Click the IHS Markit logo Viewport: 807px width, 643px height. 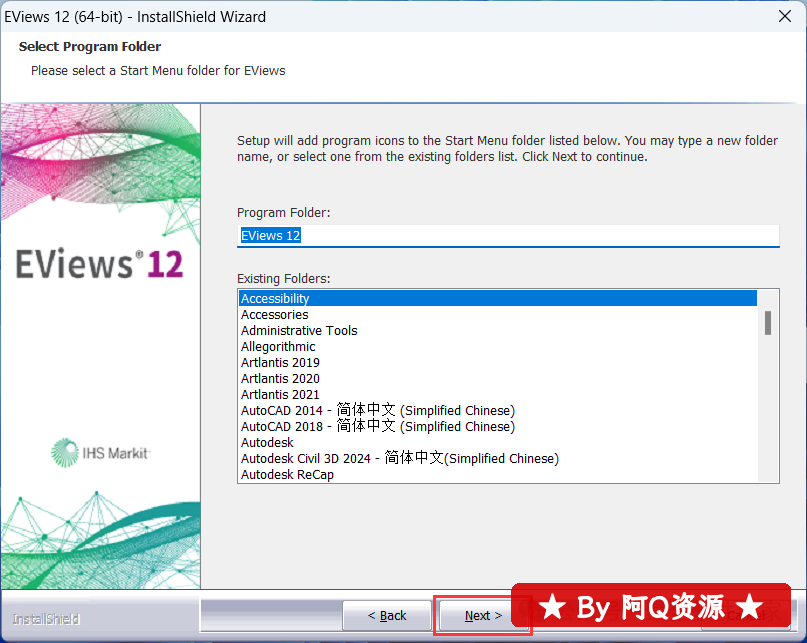(x=100, y=453)
